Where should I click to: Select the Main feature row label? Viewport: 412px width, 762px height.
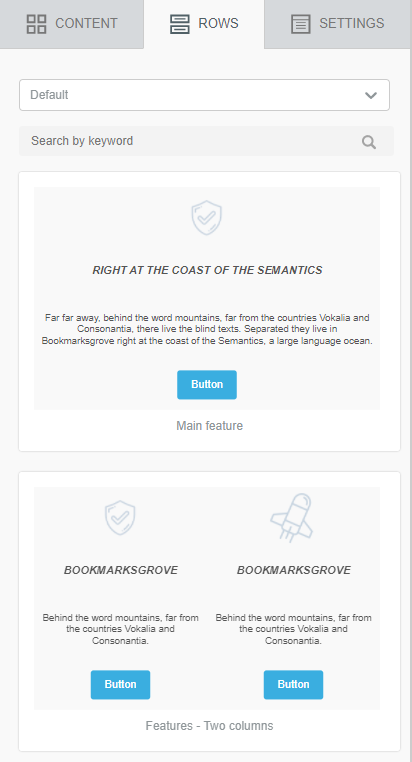[x=209, y=426]
